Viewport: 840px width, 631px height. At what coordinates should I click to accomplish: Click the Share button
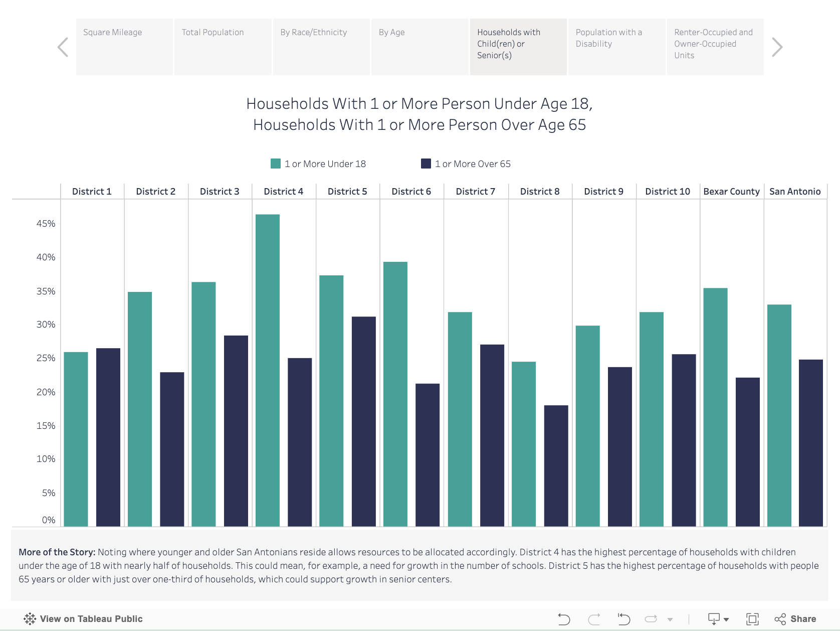click(795, 619)
